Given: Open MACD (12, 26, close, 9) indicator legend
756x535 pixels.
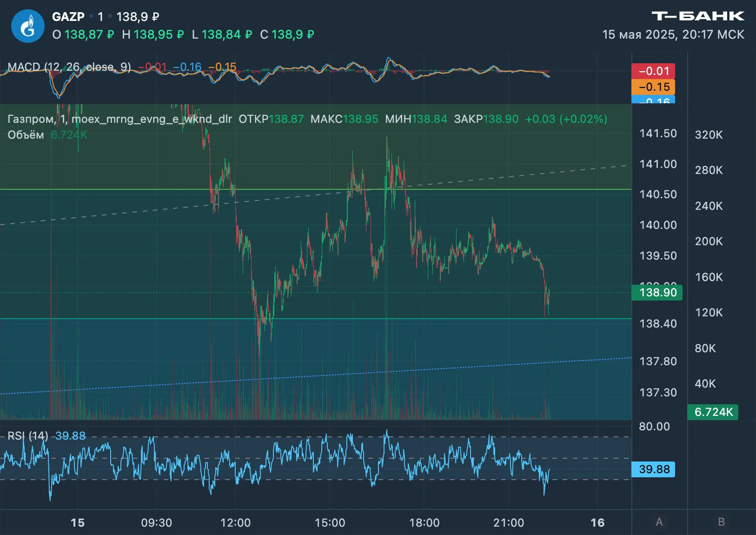Looking at the screenshot, I should [69, 67].
